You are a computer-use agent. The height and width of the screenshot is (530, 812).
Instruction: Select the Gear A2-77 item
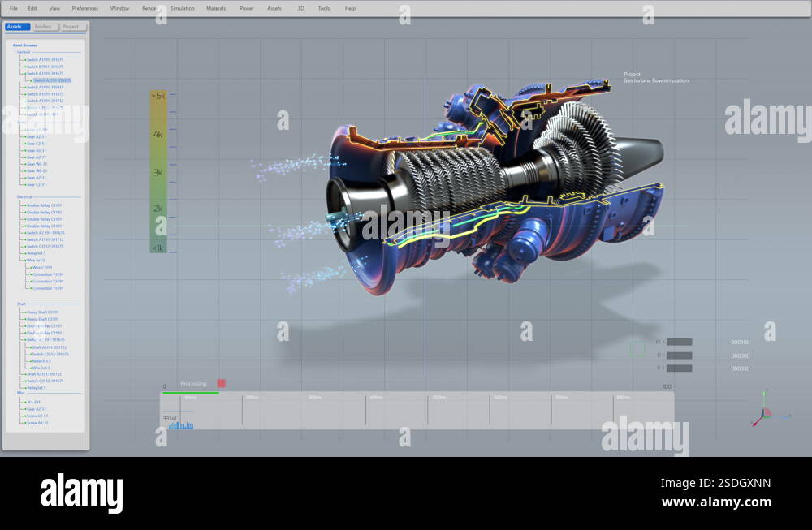[37, 157]
